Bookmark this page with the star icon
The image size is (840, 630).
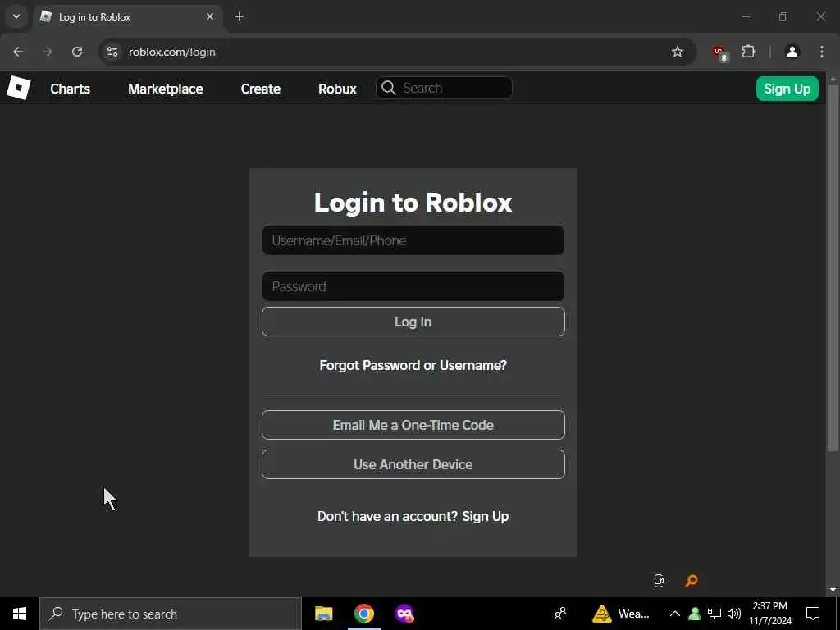(677, 52)
